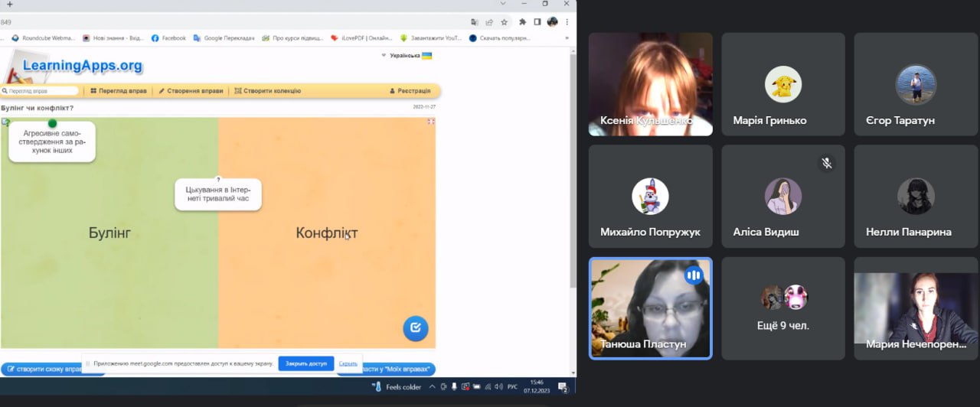
Task: Open the Windows notification center icon
Action: [x=563, y=387]
